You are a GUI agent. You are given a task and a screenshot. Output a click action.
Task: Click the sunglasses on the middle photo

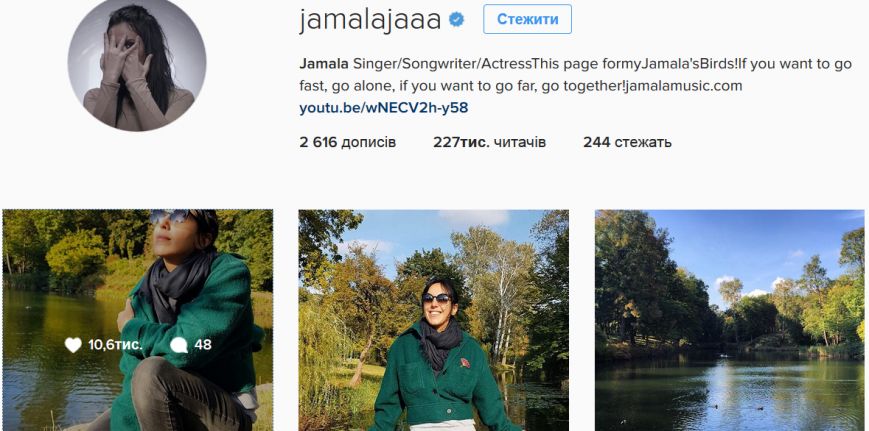(437, 298)
